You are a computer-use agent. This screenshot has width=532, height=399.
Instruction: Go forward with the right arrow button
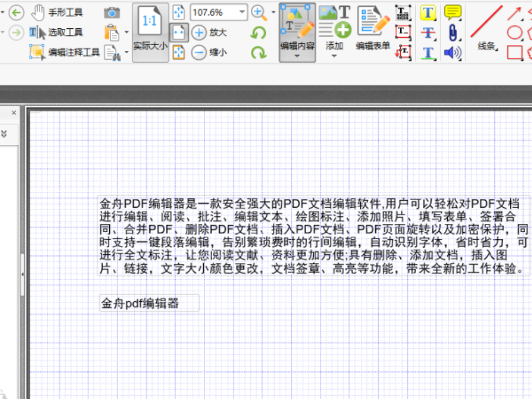16,33
